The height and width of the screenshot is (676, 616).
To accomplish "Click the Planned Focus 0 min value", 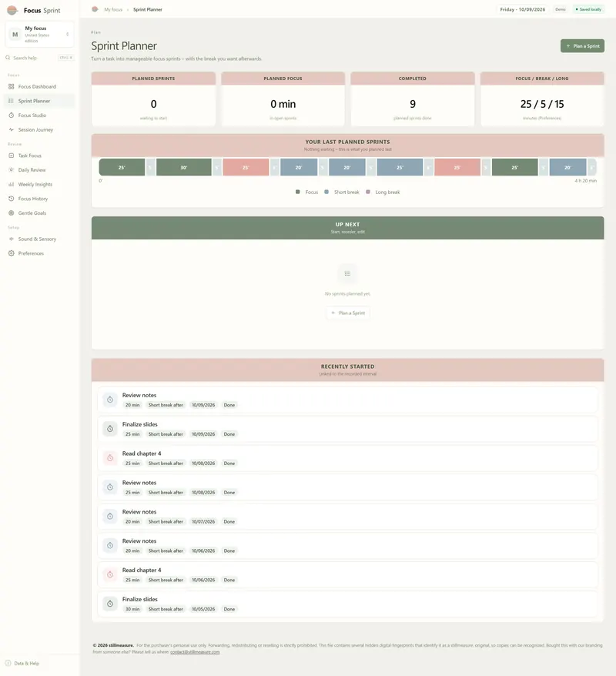I will tap(283, 104).
